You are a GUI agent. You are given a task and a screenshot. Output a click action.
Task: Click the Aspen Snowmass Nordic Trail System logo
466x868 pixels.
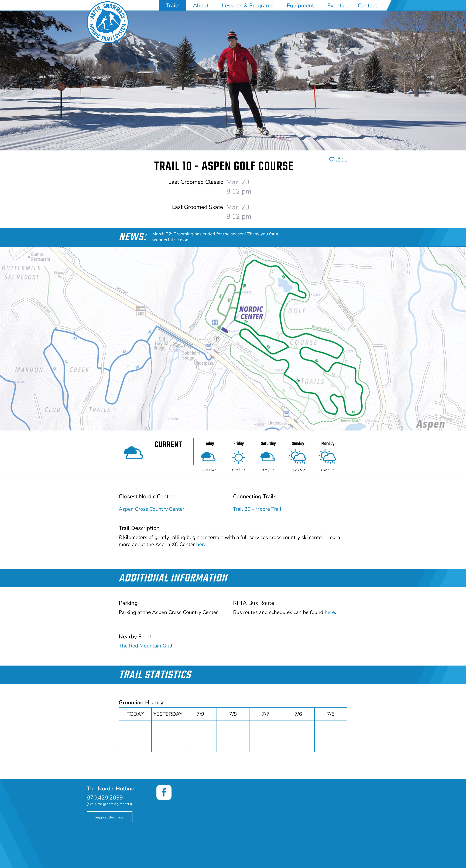(x=108, y=22)
